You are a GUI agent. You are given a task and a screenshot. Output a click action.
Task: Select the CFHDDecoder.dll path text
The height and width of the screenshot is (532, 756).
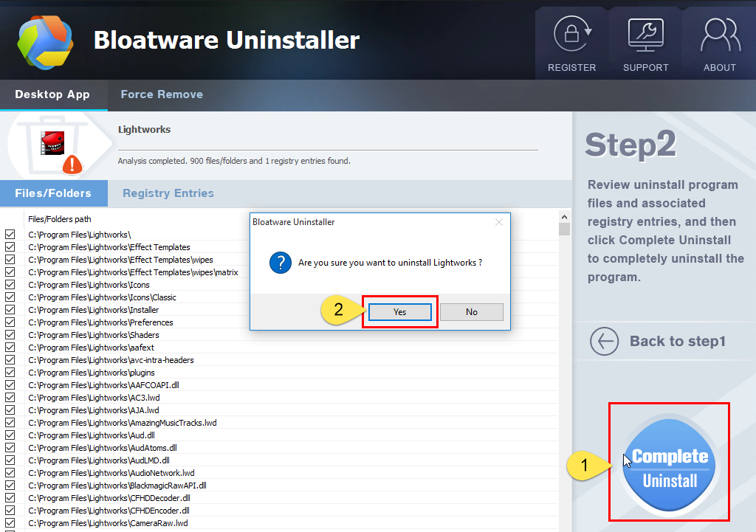click(109, 498)
